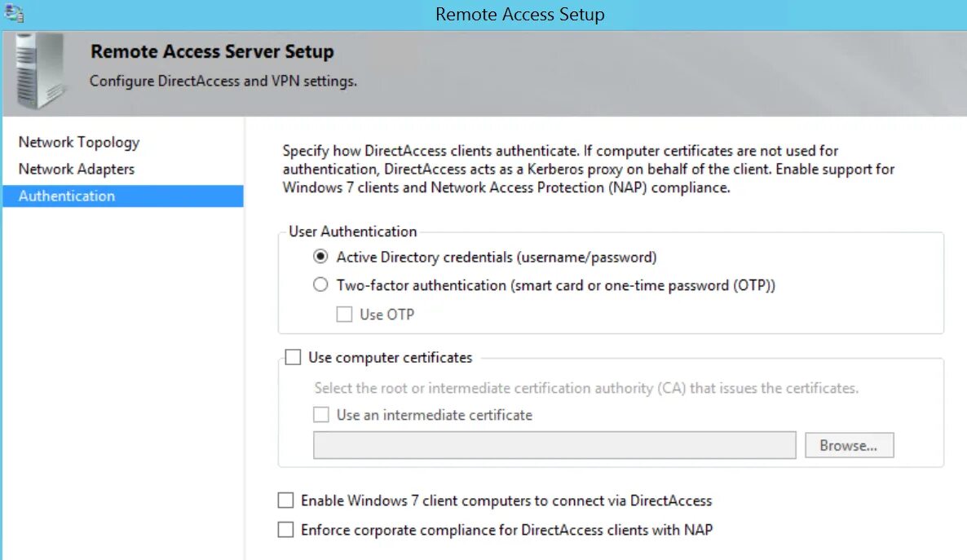The width and height of the screenshot is (967, 560).
Task: Click the Remote Access Setup window title
Action: click(520, 14)
